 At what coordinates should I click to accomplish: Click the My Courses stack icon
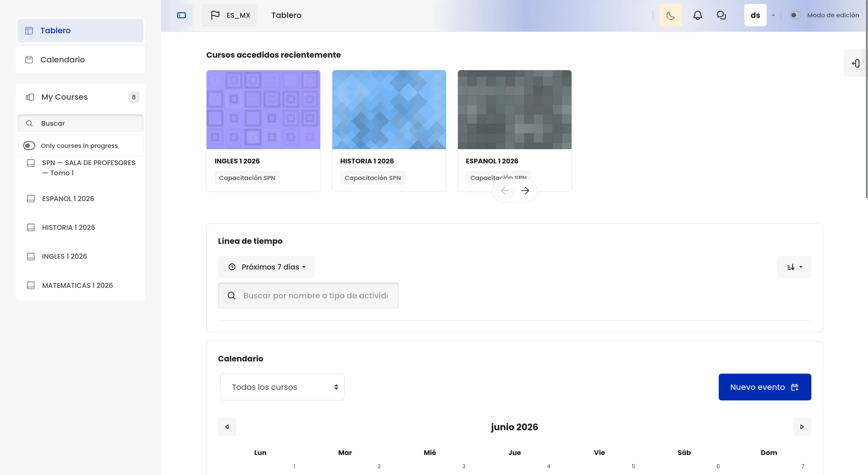tap(30, 97)
